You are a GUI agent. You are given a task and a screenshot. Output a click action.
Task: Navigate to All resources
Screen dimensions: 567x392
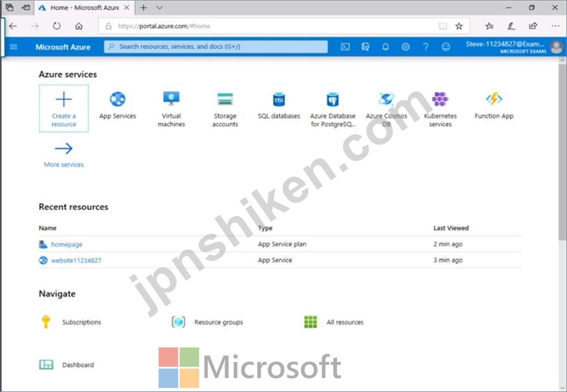(x=333, y=322)
